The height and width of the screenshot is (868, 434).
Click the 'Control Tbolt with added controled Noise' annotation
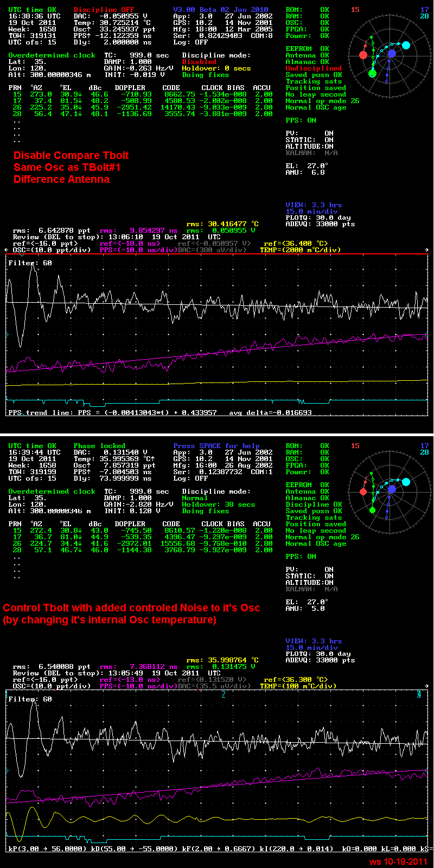131,608
